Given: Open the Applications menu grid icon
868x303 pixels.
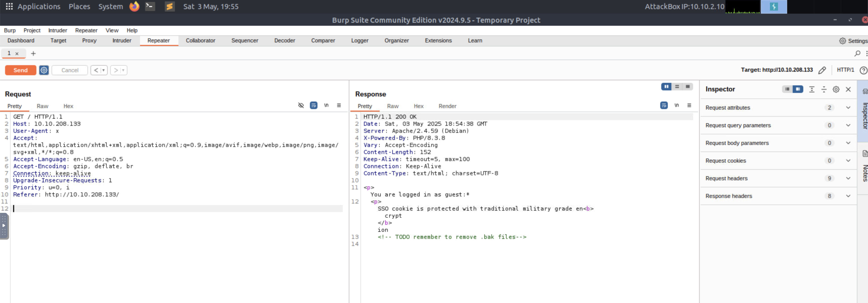Looking at the screenshot, I should point(9,6).
